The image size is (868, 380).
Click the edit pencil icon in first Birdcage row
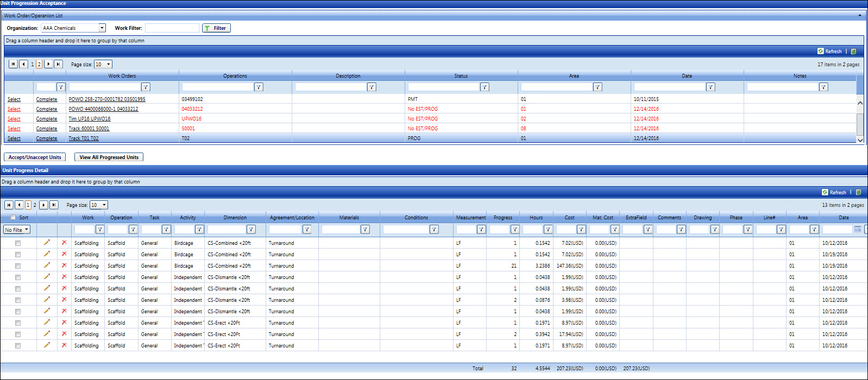47,243
